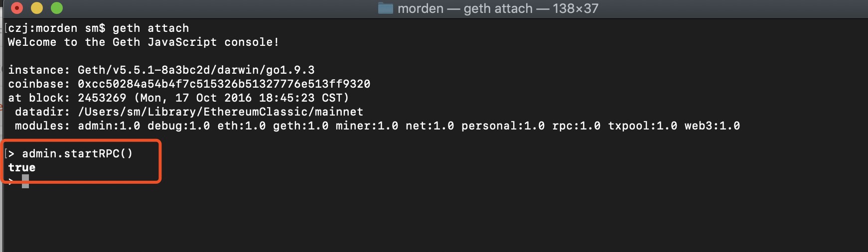Click the green zoom window button
Viewport: 868px width, 252px height.
pyautogui.click(x=57, y=8)
